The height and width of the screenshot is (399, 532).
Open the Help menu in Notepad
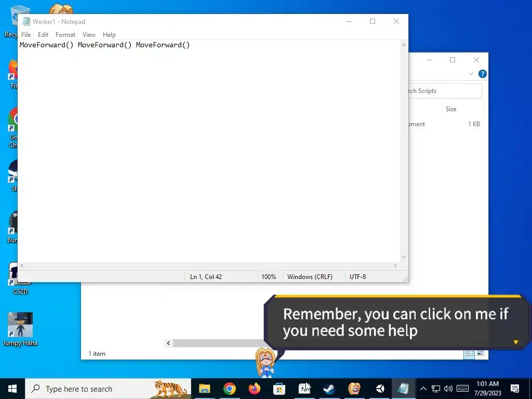tap(109, 35)
